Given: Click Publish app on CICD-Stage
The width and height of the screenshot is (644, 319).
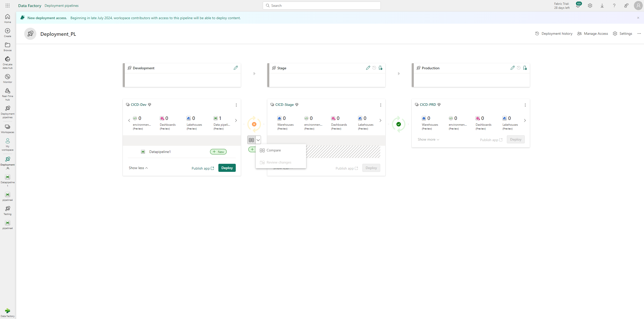Looking at the screenshot, I should [x=347, y=168].
